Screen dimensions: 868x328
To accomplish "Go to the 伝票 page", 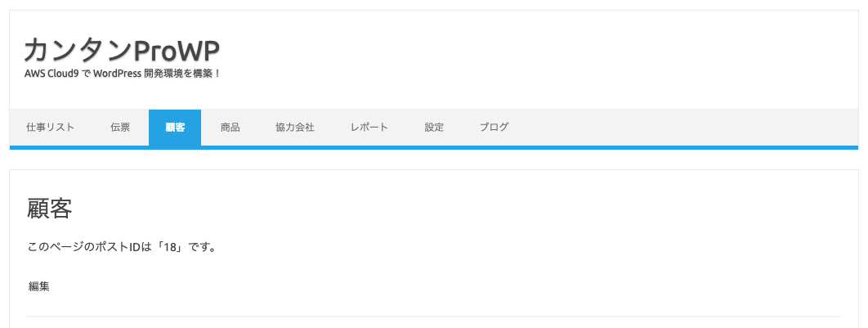I will [x=120, y=128].
